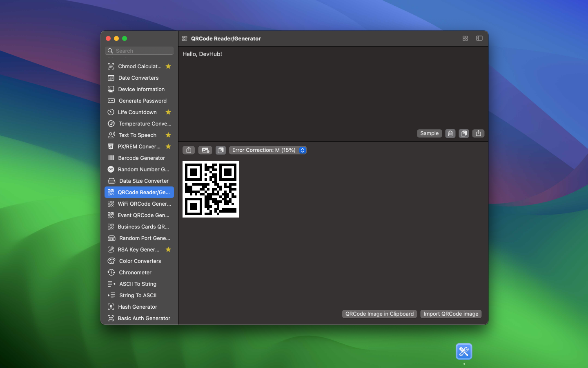The height and width of the screenshot is (368, 588).
Task: Toggle the PX/REM Converter favorite star
Action: pyautogui.click(x=168, y=146)
